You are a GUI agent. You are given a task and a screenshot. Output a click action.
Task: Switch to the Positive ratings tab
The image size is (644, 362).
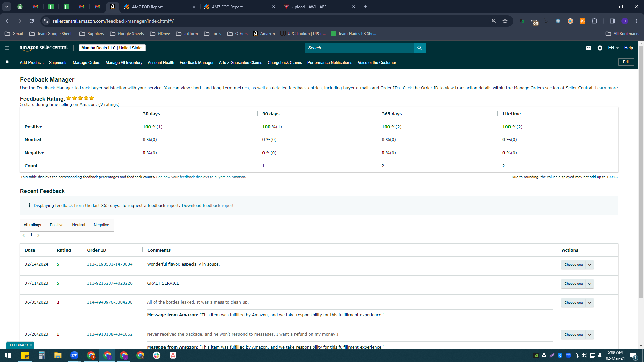[57, 225]
